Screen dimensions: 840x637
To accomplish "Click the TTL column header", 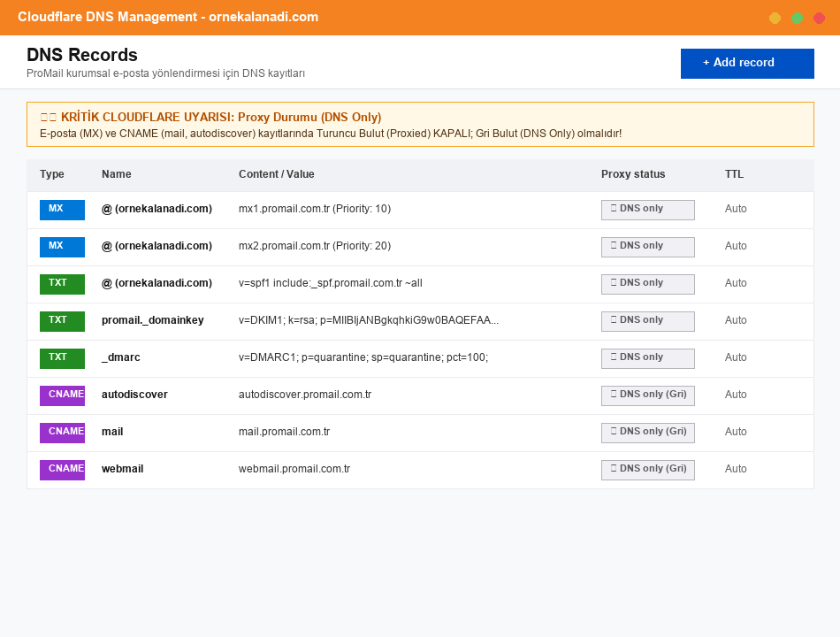I will click(734, 174).
